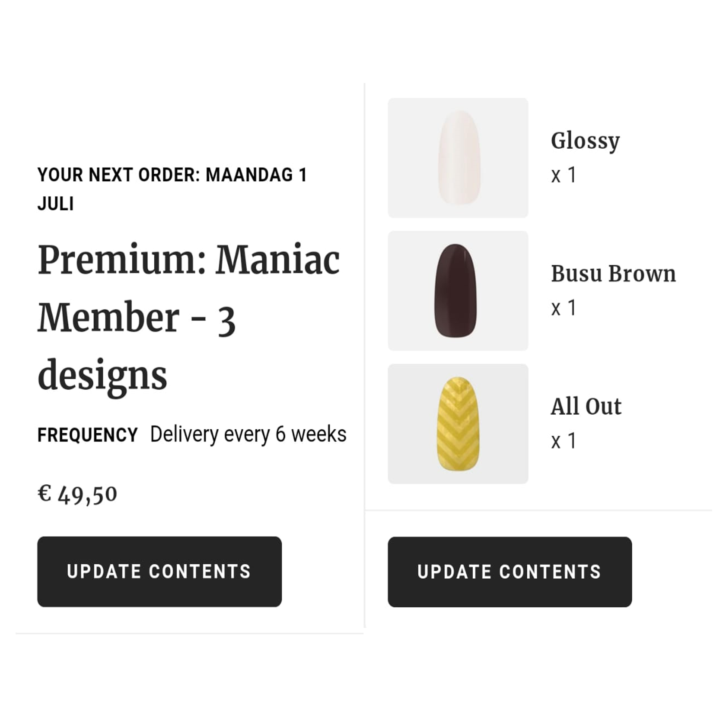Click Update Contents button below the price

pyautogui.click(x=159, y=571)
